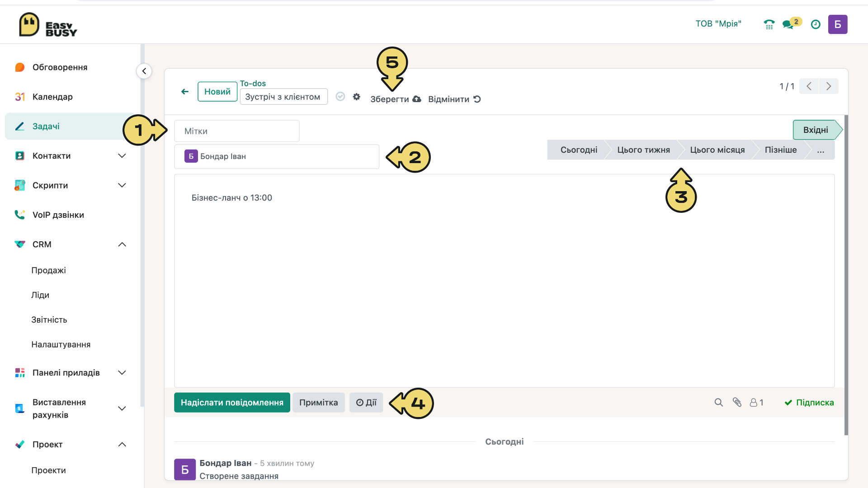Open the VoIP phone dialer icon
The height and width of the screenshot is (488, 868).
point(769,24)
